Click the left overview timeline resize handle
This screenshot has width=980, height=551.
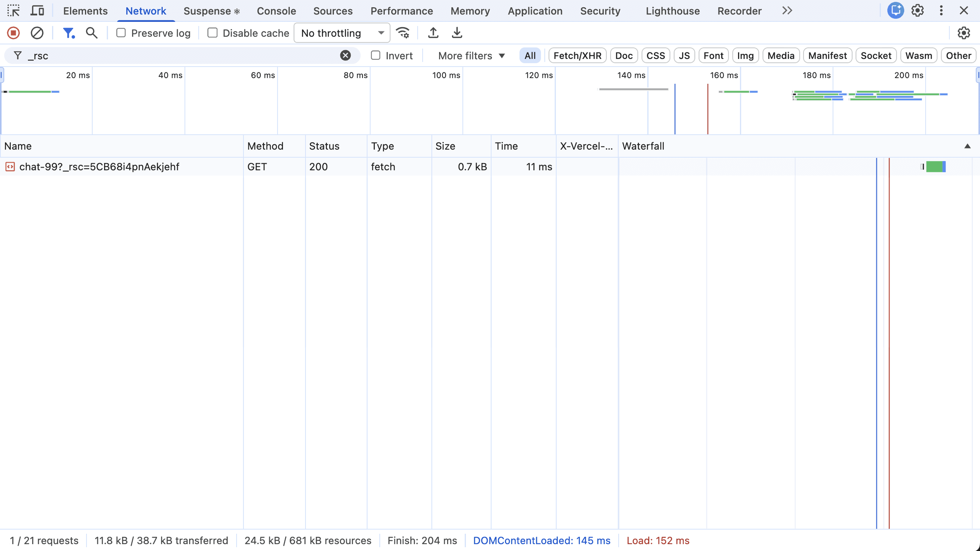[x=2, y=75]
